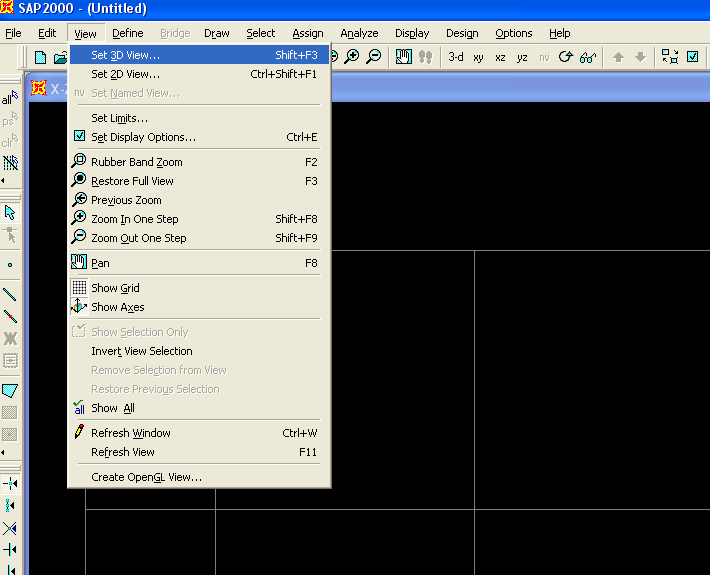
Task: Switch to 3-d view toolbar button
Action: 456,57
